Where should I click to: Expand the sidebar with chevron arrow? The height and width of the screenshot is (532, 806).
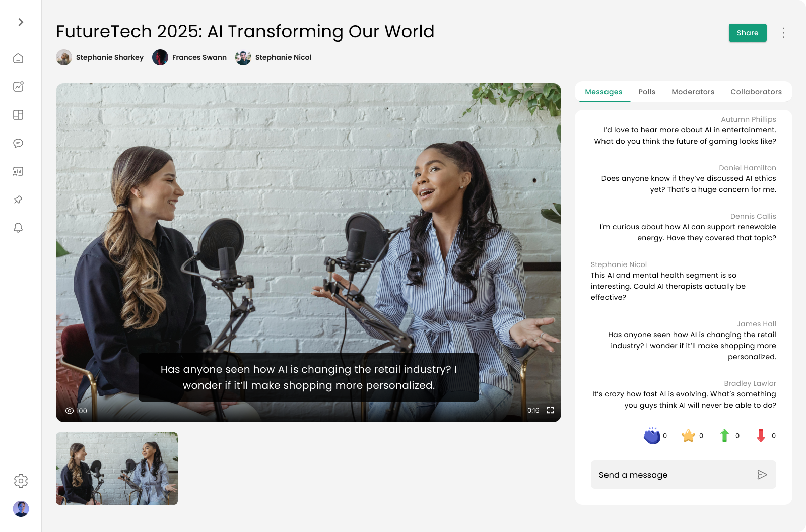click(21, 22)
